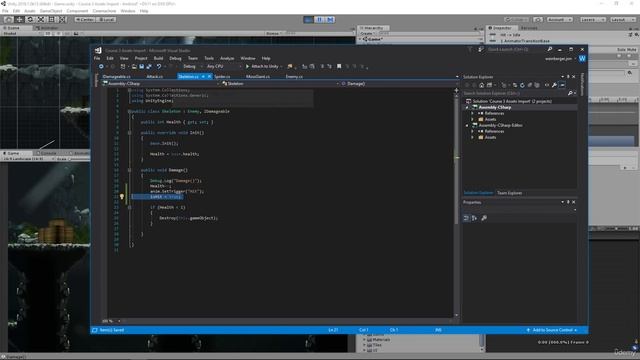Collapse the Init() method outline
Image resolution: width=640 pixels, height=360 pixels.
(x=129, y=133)
